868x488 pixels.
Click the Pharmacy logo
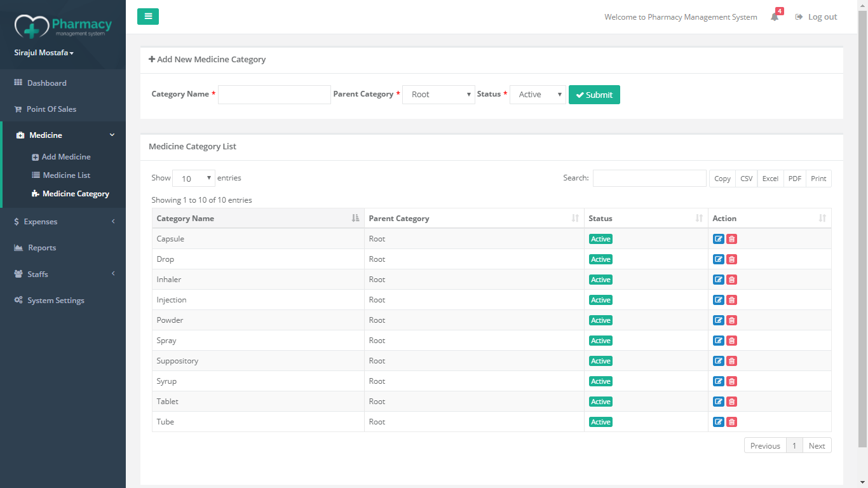[63, 26]
